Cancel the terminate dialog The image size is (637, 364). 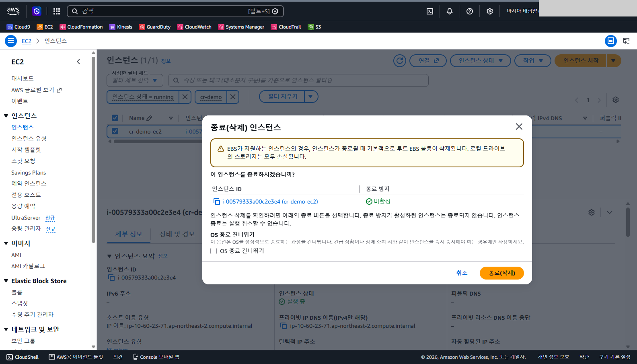[462, 273]
